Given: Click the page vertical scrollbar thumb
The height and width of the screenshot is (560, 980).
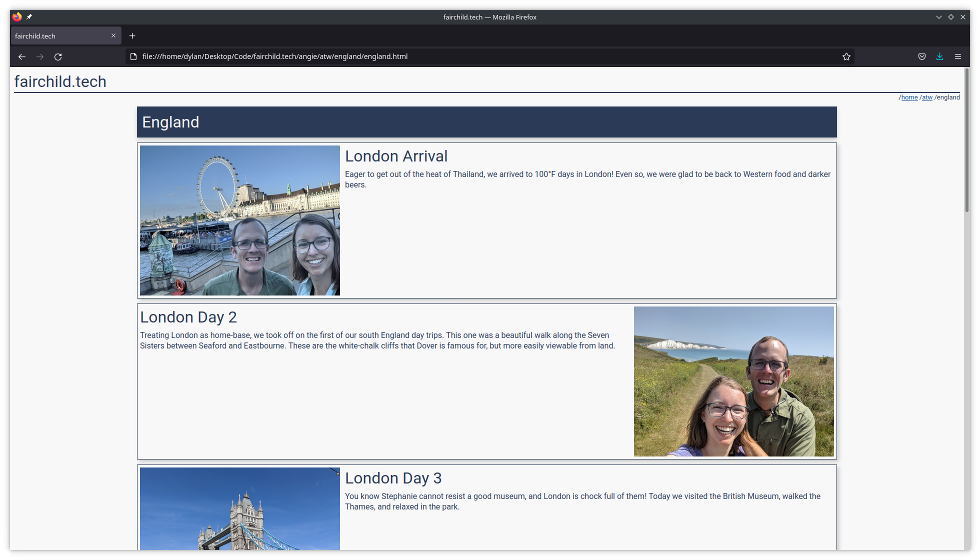Looking at the screenshot, I should click(967, 140).
